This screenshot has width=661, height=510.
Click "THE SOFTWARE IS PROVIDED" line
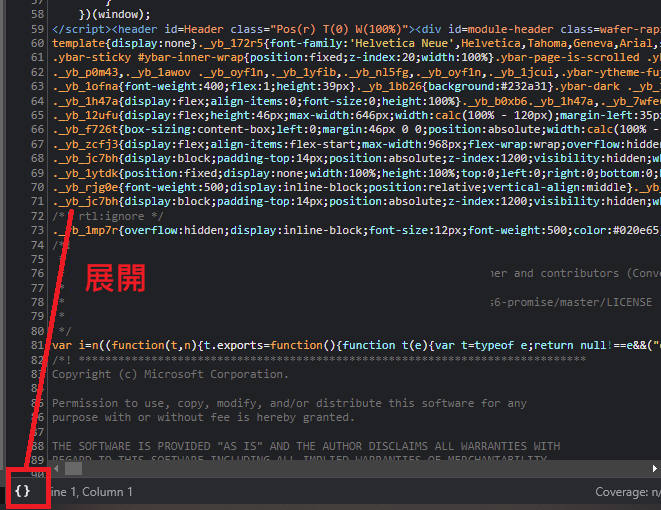click(306, 446)
